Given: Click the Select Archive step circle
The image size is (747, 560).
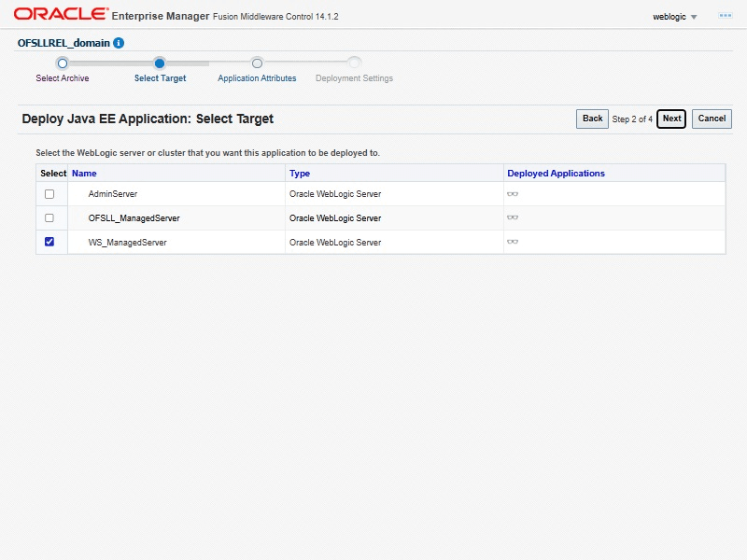Looking at the screenshot, I should pyautogui.click(x=63, y=63).
